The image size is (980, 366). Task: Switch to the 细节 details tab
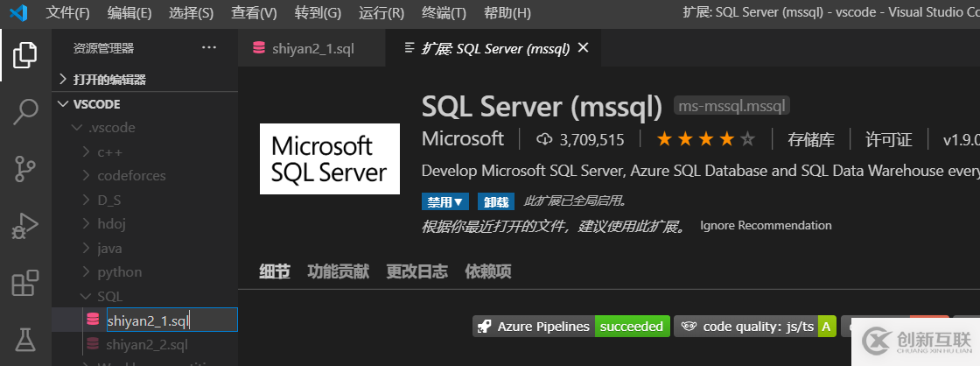click(275, 271)
